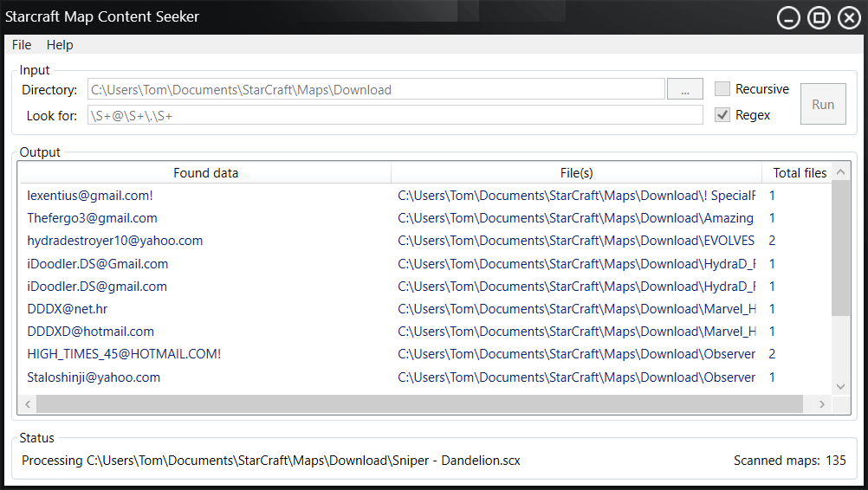Select the HIGH_TIMES_45@HOTMAIL.COM! entry

tap(124, 354)
